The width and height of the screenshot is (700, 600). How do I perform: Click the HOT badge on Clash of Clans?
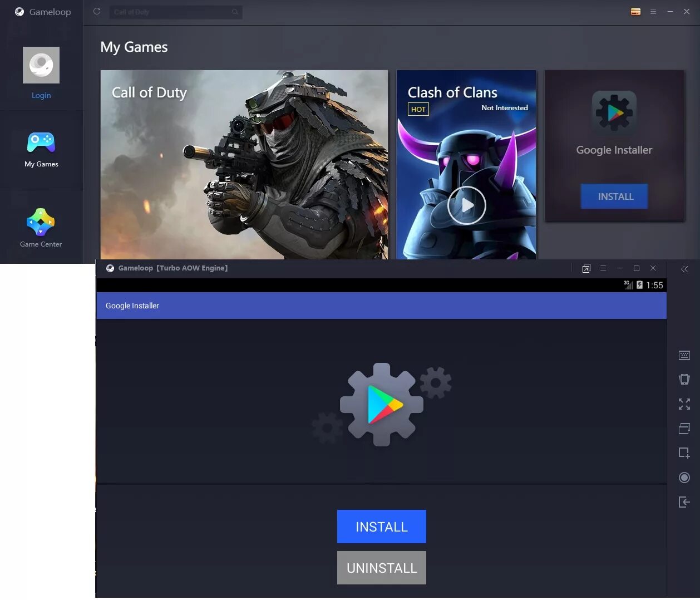coord(418,109)
